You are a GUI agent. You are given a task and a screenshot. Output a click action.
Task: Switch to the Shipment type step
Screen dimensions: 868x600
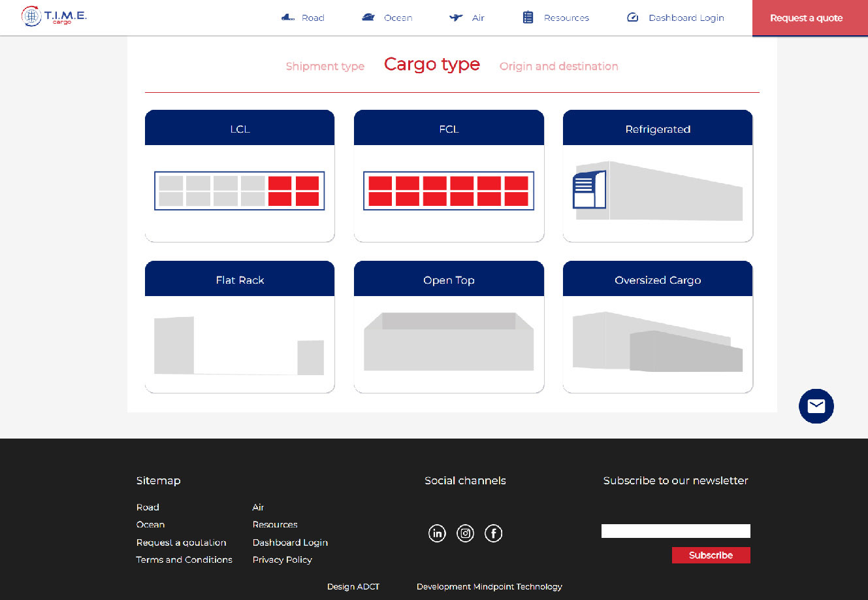point(325,67)
